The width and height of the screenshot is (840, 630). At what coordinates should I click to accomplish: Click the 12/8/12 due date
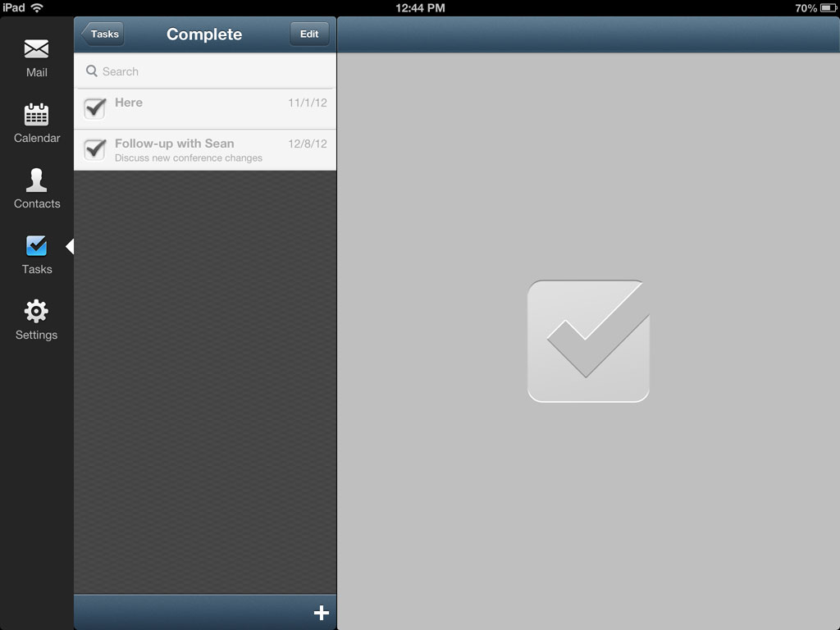(308, 144)
